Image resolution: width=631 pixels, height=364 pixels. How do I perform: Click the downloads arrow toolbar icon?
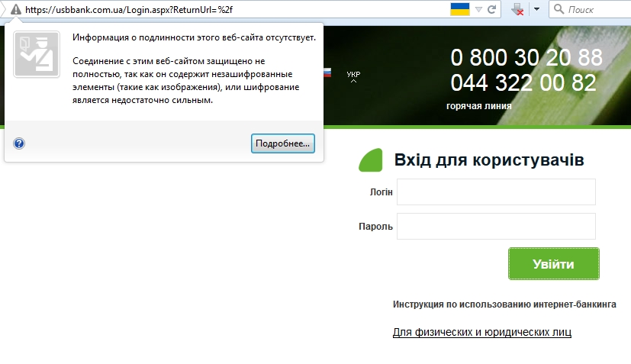point(517,9)
